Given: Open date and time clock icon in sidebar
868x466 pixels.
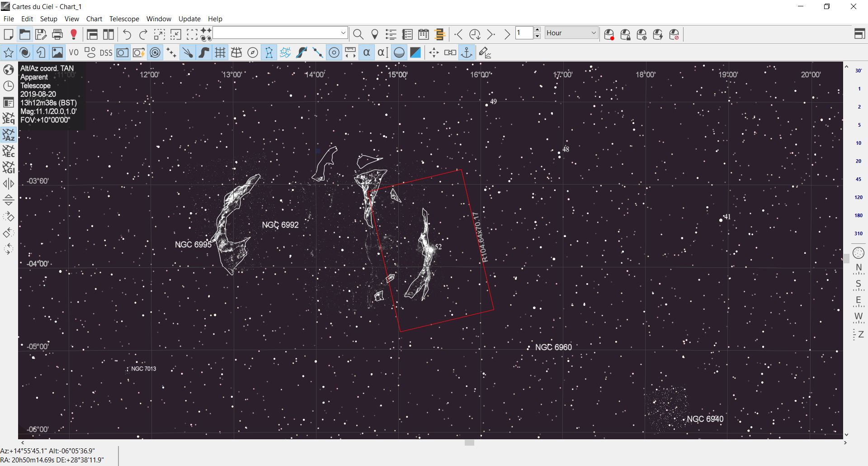Looking at the screenshot, I should pyautogui.click(x=9, y=86).
